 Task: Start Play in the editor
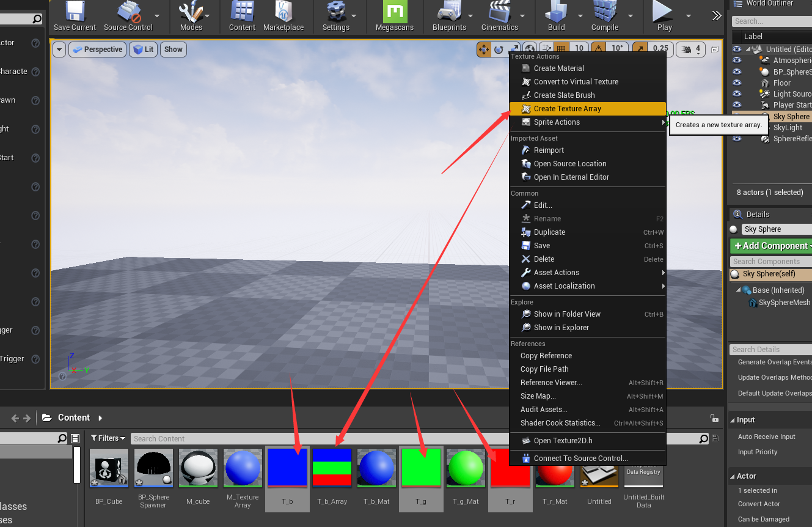coord(664,16)
